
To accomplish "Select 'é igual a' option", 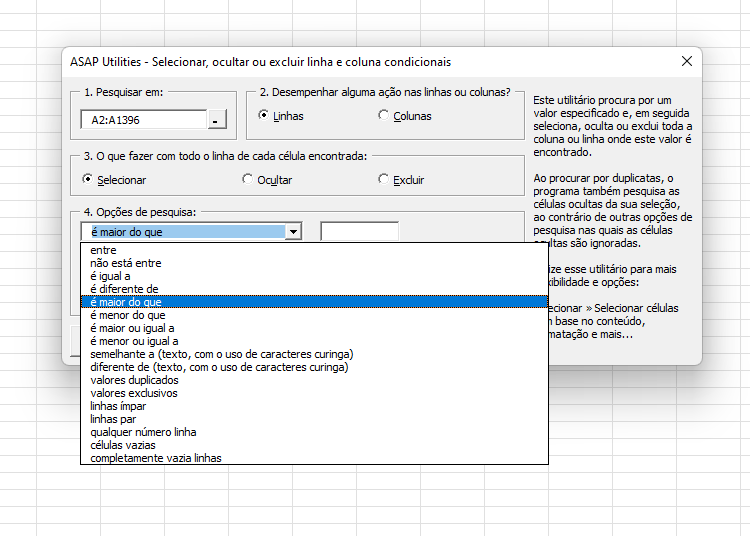I will pos(314,276).
